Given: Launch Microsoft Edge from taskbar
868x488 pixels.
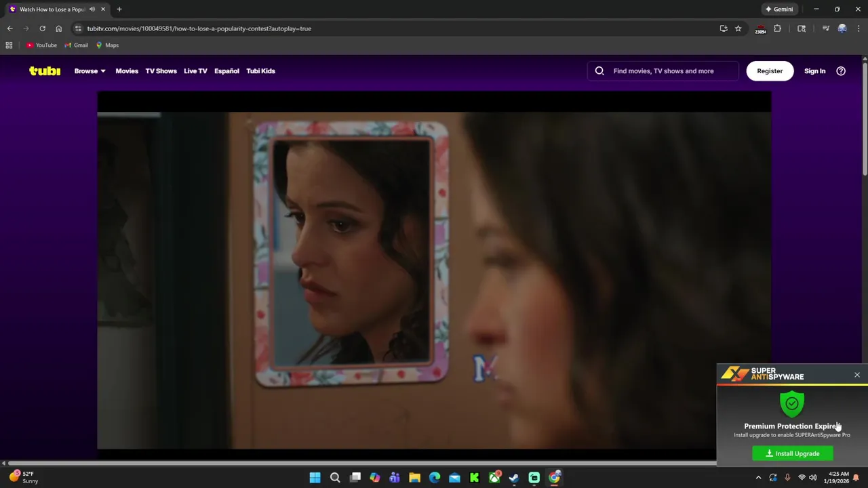Looking at the screenshot, I should point(435,478).
